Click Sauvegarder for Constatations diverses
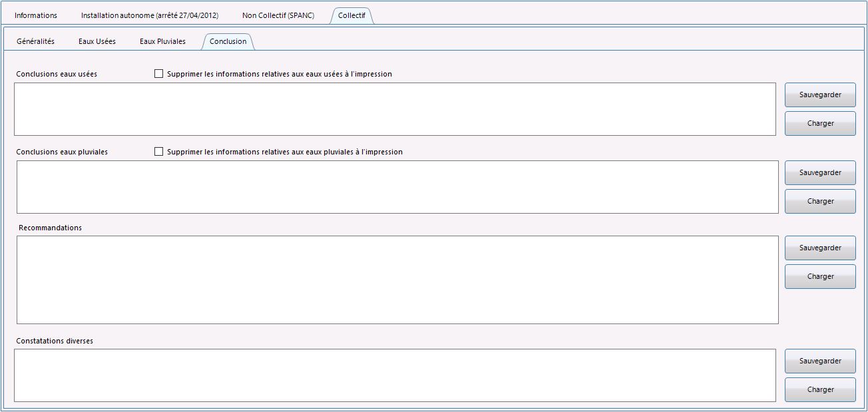Viewport: 868px width, 412px height. [820, 361]
